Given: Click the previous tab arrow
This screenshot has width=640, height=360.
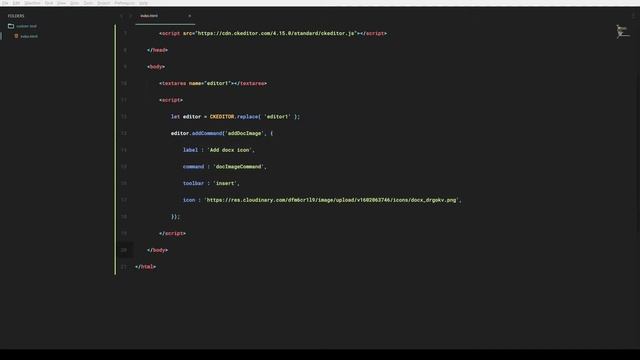Looking at the screenshot, I should (122, 16).
